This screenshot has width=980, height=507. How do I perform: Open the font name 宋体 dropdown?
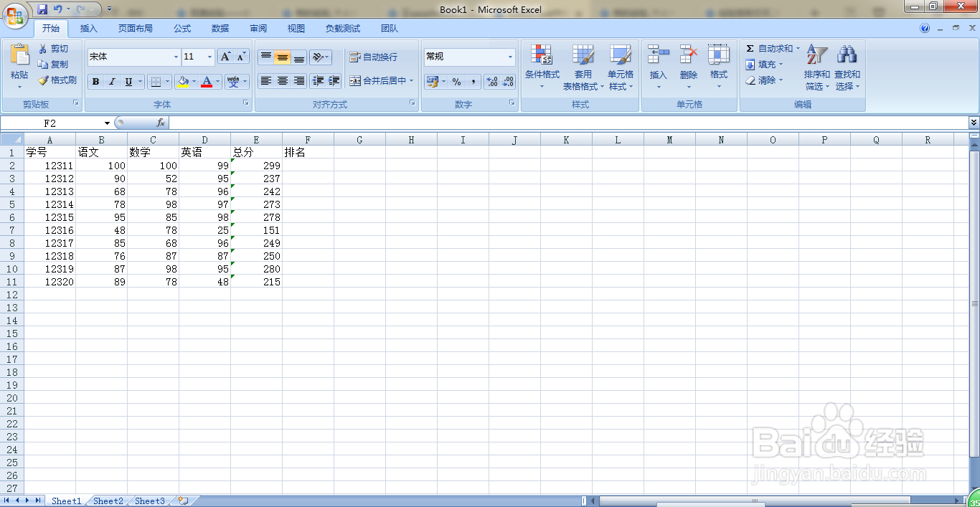[x=176, y=57]
